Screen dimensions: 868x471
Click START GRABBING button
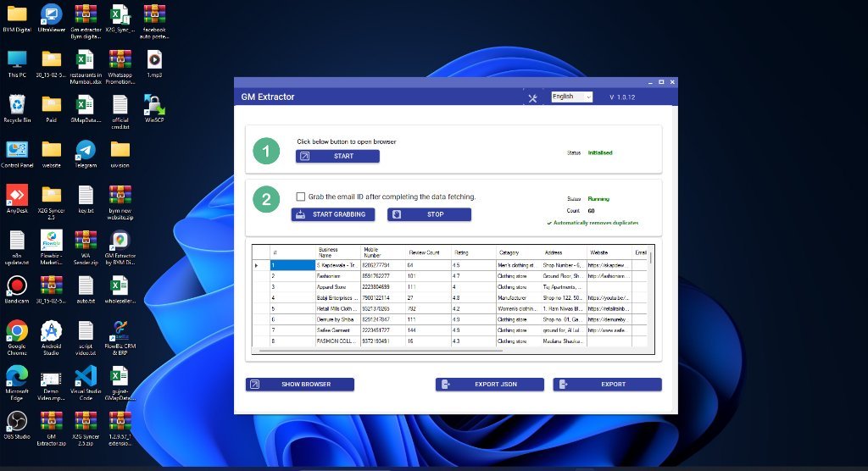point(333,214)
